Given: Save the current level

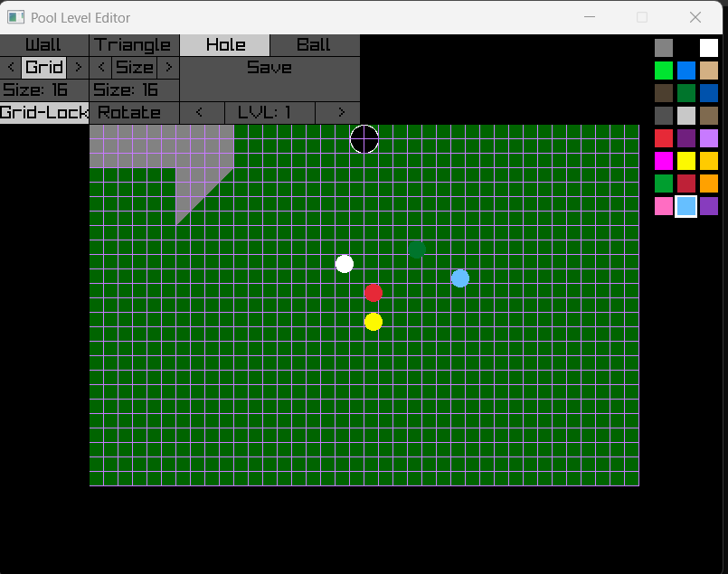Looking at the screenshot, I should [269, 79].
